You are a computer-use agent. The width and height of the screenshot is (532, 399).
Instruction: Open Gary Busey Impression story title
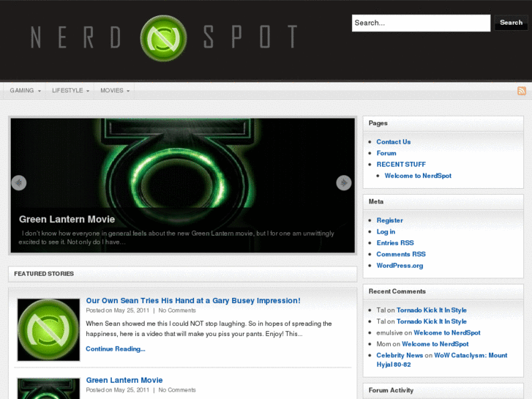193,300
